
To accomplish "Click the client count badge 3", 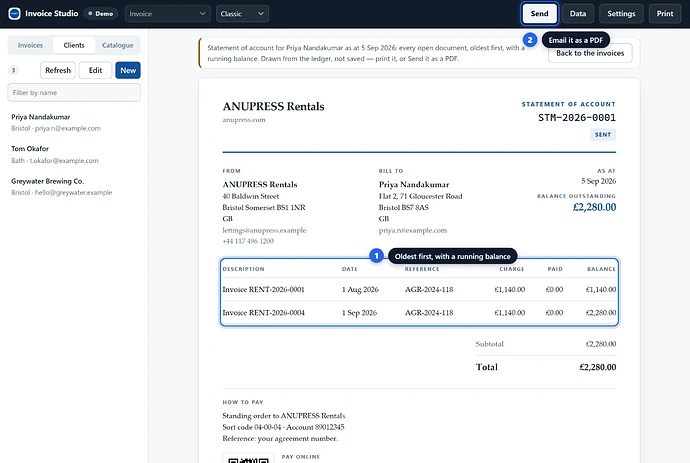I will tap(13, 70).
